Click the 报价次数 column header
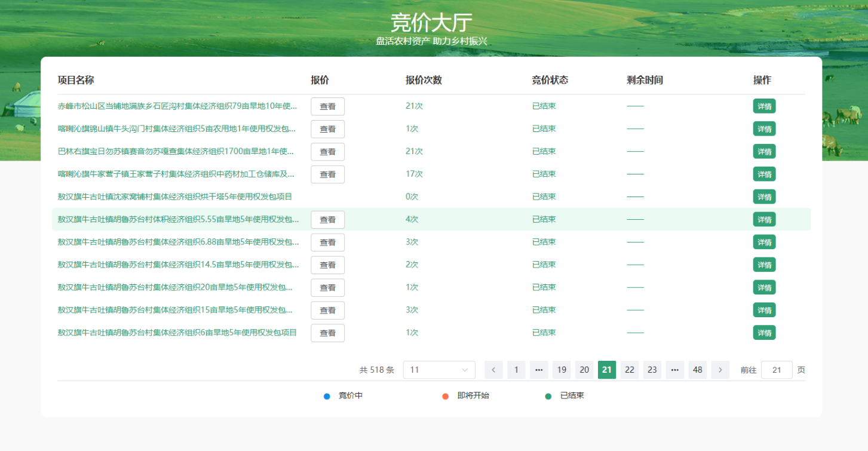This screenshot has width=868, height=451. (424, 80)
